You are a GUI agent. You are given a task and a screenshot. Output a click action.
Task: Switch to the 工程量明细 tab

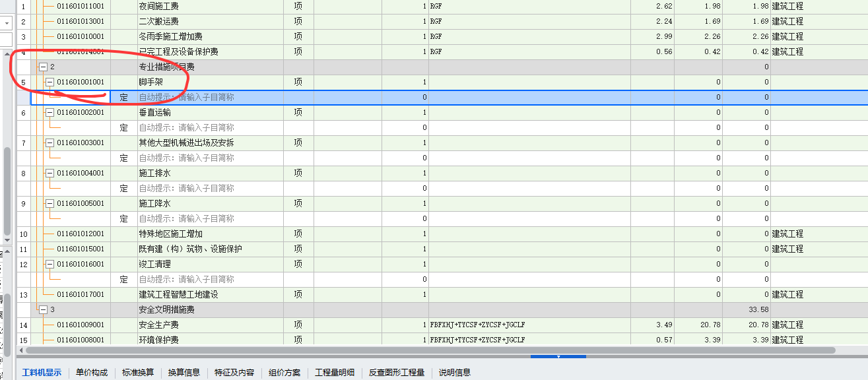(x=335, y=372)
